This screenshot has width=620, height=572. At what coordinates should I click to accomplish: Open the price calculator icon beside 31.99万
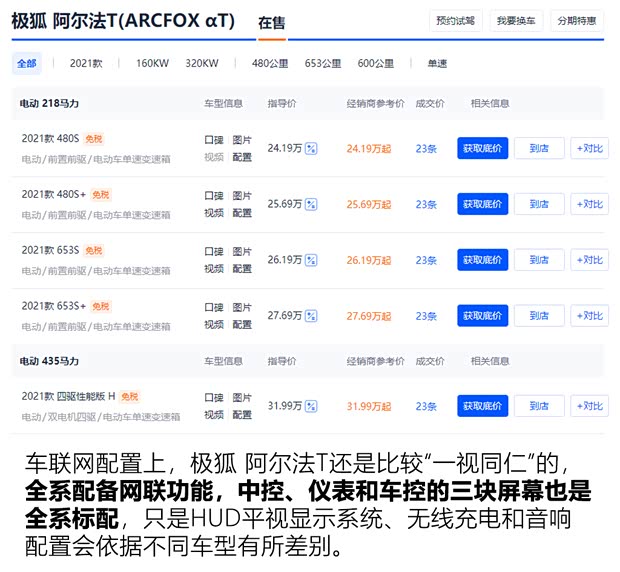pos(311,406)
